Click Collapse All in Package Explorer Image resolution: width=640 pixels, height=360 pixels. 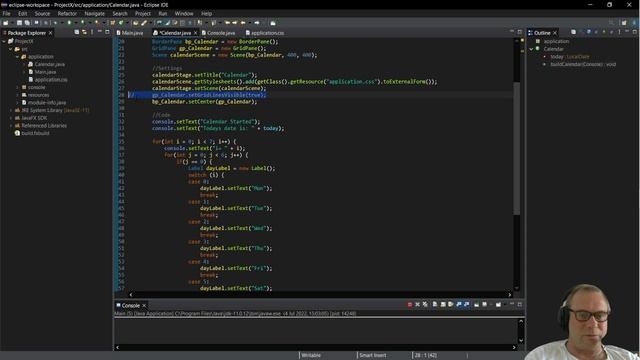77,32
